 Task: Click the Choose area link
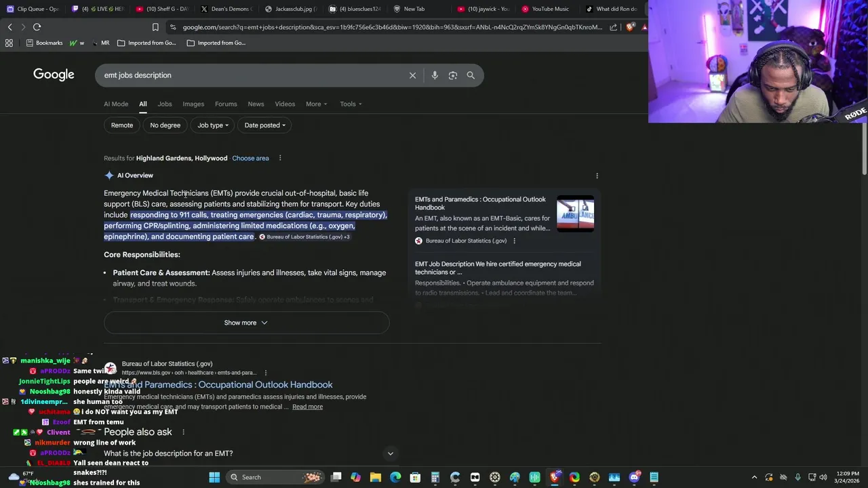[x=250, y=158]
